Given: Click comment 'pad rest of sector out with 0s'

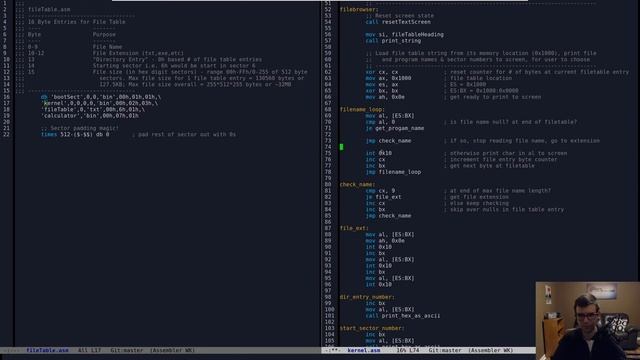Looking at the screenshot, I should coord(184,134).
